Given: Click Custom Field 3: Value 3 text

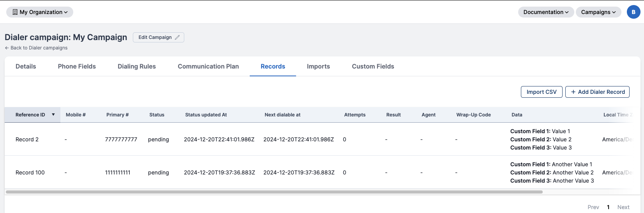Looking at the screenshot, I should 541,148.
